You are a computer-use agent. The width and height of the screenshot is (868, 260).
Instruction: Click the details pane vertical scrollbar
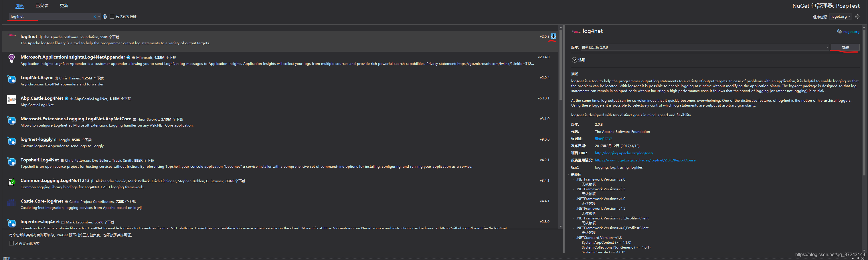[864, 102]
